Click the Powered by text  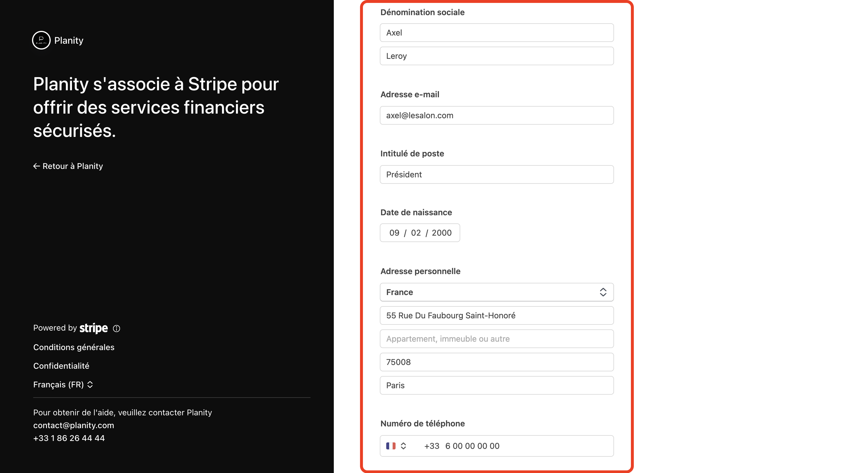click(x=55, y=328)
